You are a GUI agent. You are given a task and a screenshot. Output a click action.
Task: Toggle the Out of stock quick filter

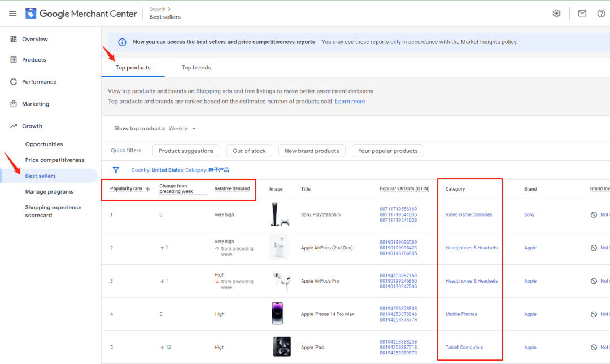click(249, 151)
